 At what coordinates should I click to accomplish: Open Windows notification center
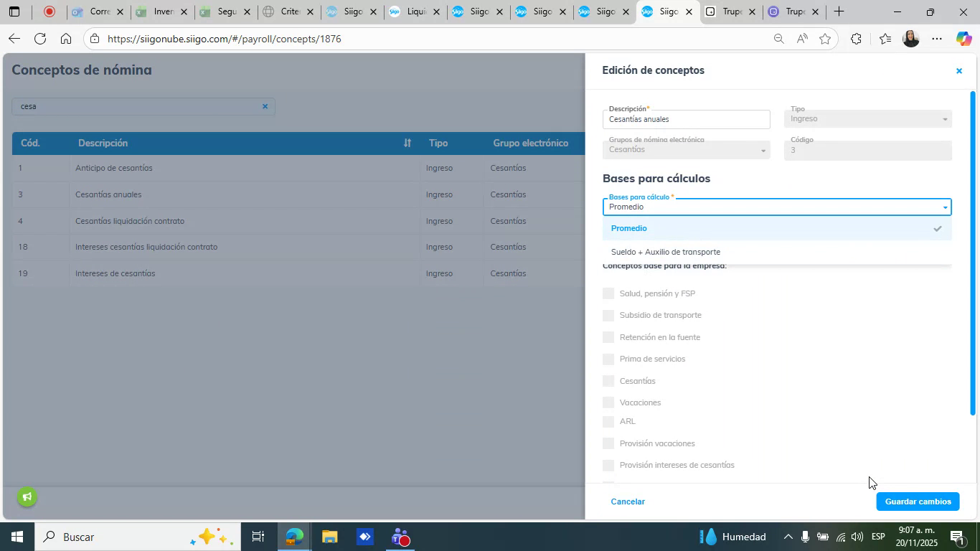pos(957,537)
